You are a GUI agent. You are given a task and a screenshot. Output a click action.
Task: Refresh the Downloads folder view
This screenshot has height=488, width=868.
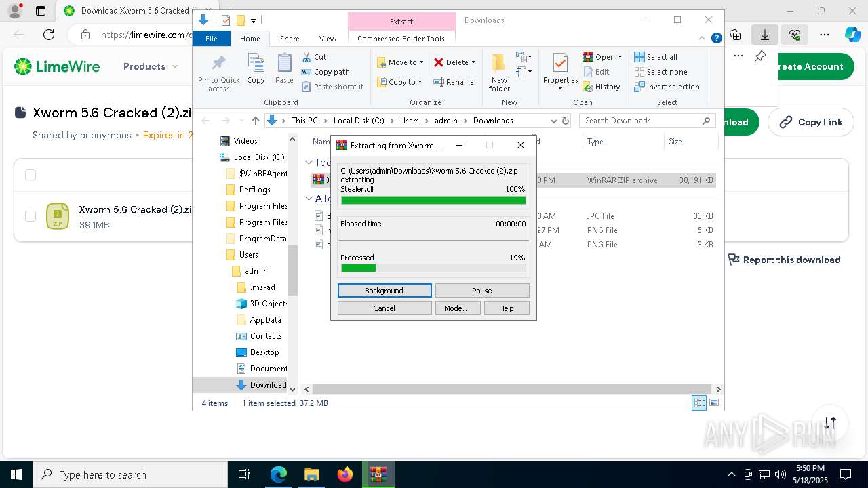click(x=566, y=121)
